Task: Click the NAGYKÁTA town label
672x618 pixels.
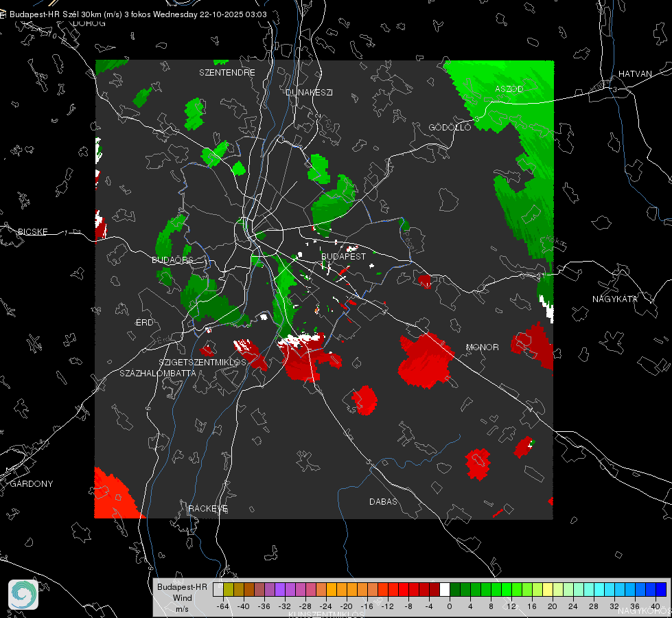Action: pyautogui.click(x=615, y=299)
